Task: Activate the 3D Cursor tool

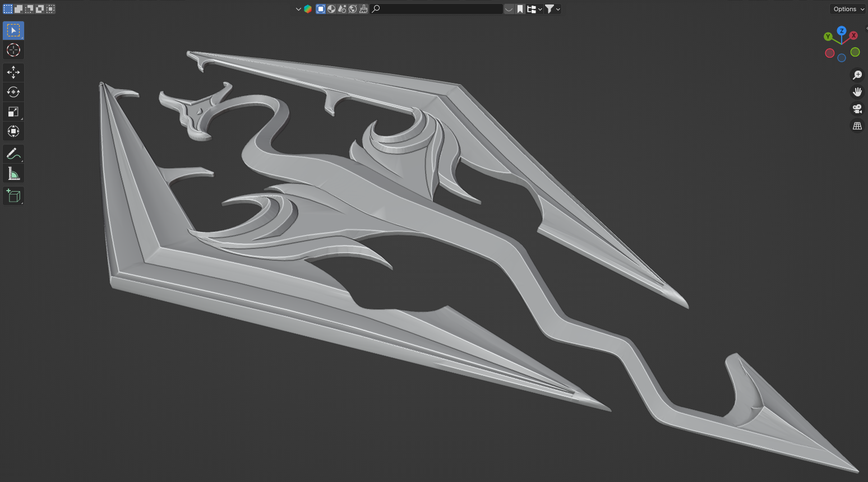Action: pyautogui.click(x=13, y=50)
